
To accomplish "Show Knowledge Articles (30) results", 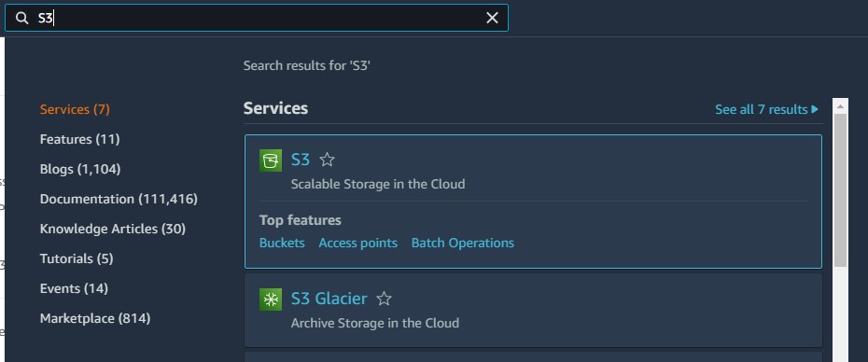I will (112, 230).
